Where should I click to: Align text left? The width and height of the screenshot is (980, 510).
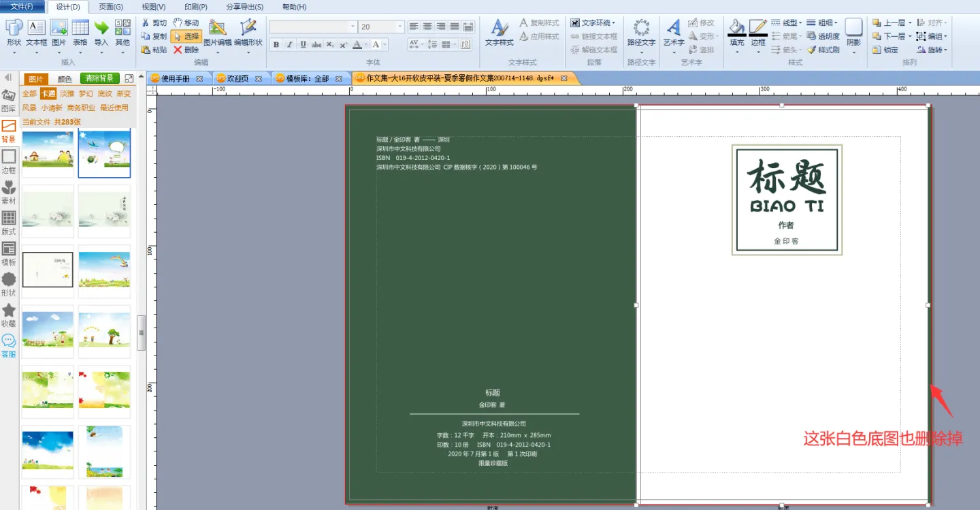pos(414,27)
